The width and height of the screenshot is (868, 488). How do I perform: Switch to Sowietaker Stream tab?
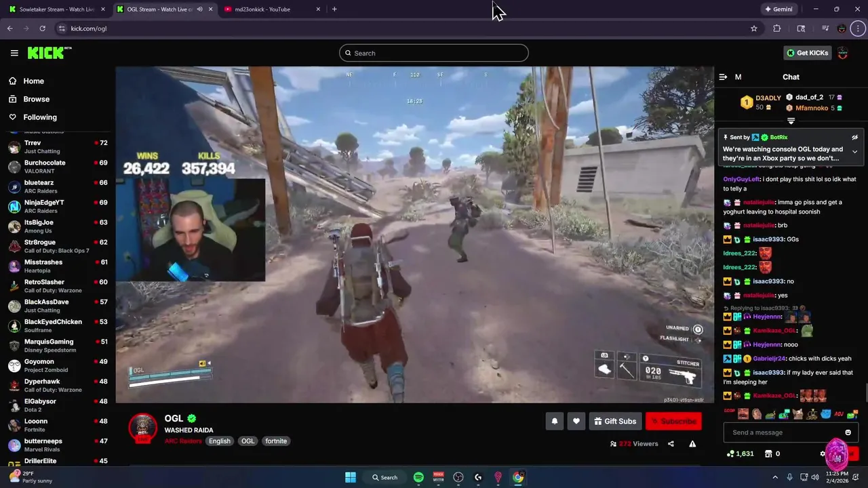point(56,9)
